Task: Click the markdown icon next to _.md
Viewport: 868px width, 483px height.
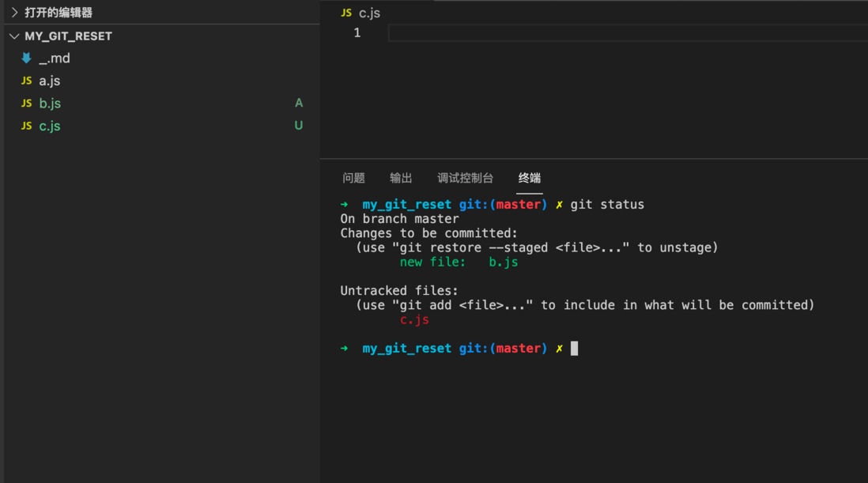Action: [x=26, y=58]
